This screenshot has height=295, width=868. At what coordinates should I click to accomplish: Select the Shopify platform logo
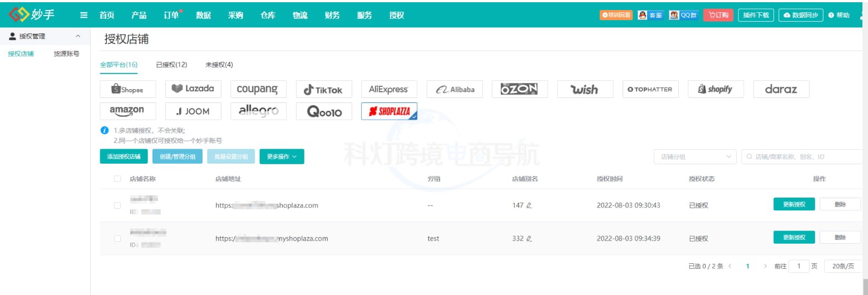click(x=716, y=89)
